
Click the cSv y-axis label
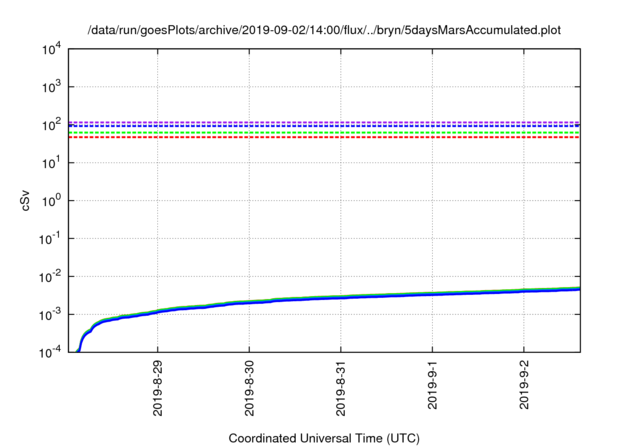[25, 201]
